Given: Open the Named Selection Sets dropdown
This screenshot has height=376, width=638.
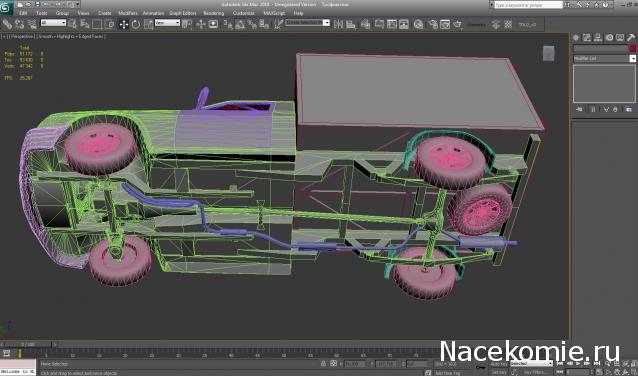Looking at the screenshot, I should coord(307,23).
